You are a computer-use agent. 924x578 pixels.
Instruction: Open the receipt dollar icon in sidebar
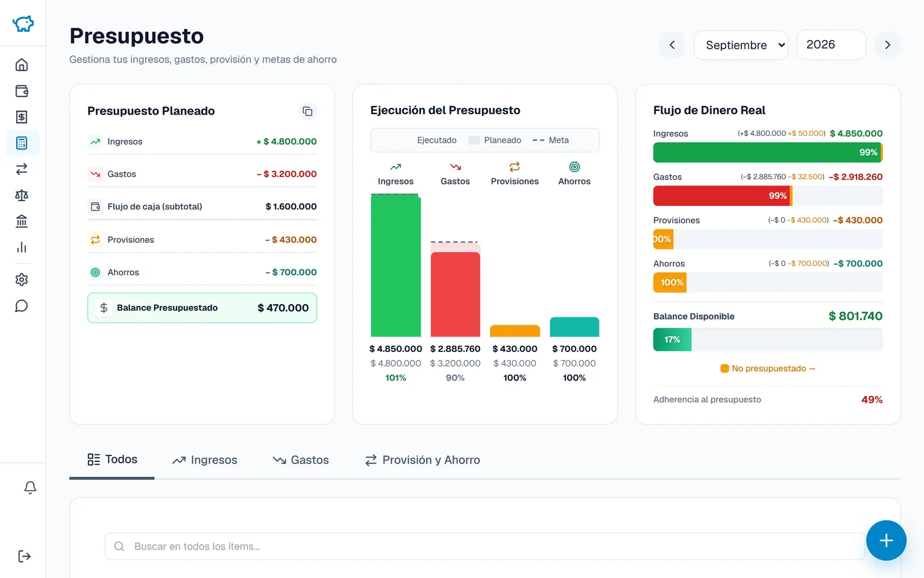point(21,117)
